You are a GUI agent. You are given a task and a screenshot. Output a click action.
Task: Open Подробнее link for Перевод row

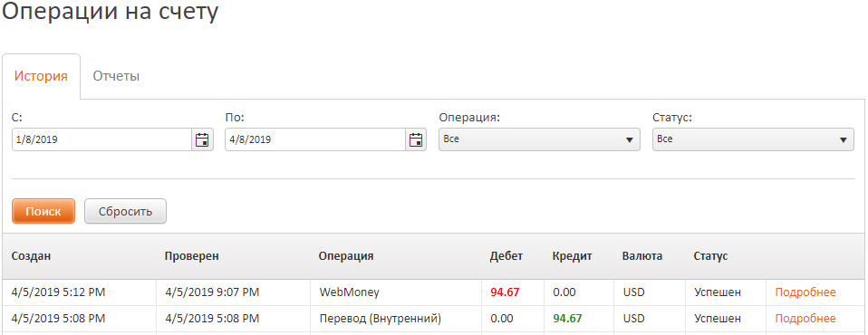805,319
